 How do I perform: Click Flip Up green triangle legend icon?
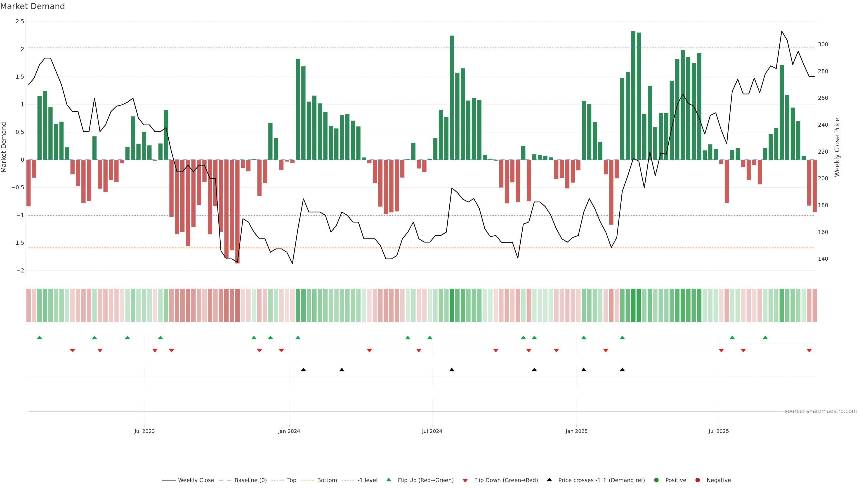point(389,480)
